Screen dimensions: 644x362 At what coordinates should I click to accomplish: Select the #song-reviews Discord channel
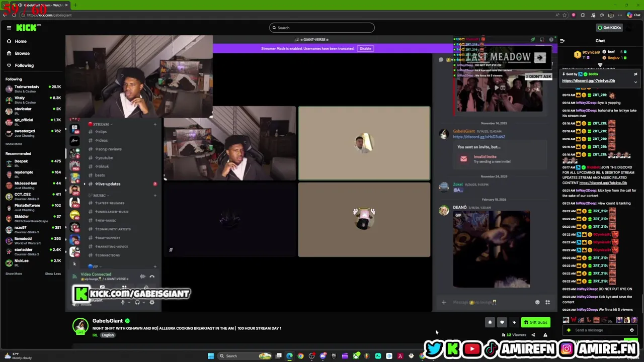(108, 149)
